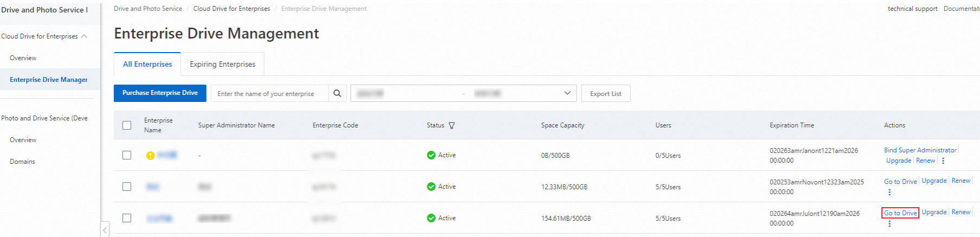Image resolution: width=980 pixels, height=237 pixels.
Task: Click Renew in the 12.33MB/500GB row
Action: coord(961,181)
